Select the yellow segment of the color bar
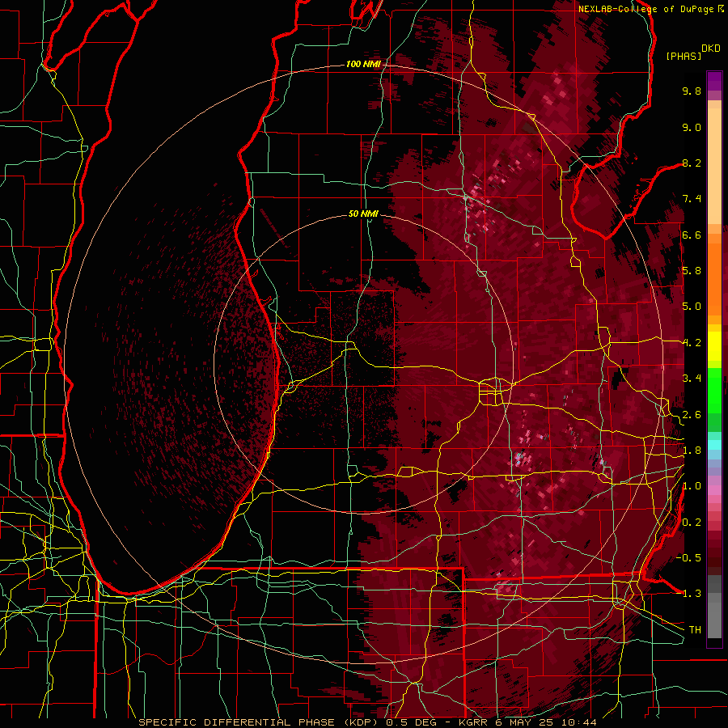The width and height of the screenshot is (728, 728). (x=714, y=346)
